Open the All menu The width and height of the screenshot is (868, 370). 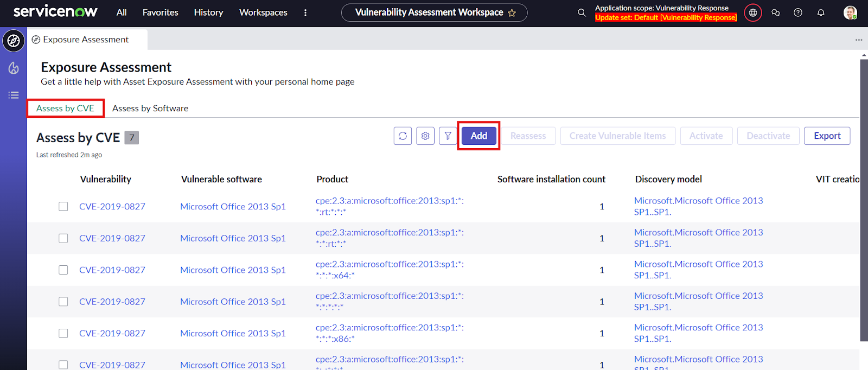coord(122,12)
